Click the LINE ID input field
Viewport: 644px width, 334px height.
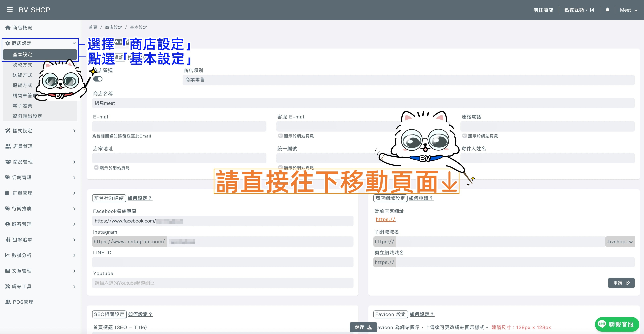(223, 262)
